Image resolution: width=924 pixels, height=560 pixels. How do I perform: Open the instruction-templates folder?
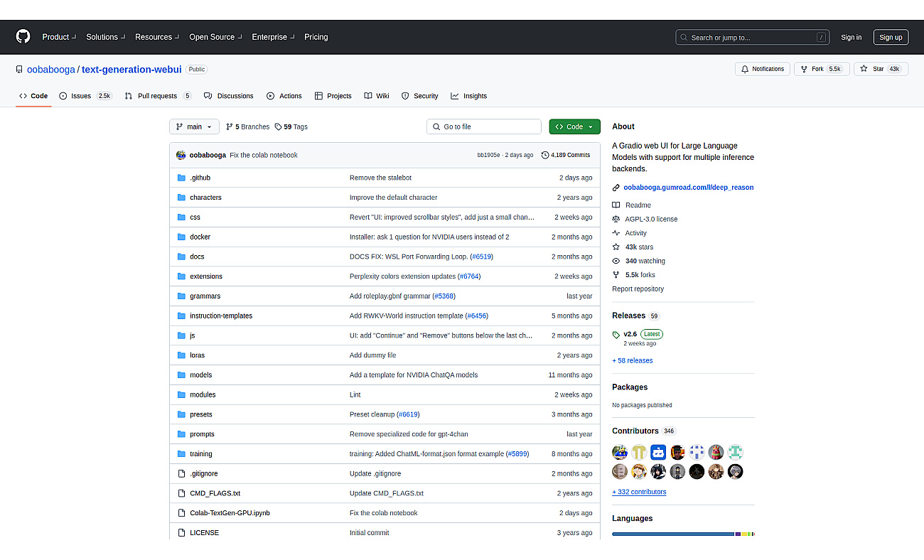point(221,316)
